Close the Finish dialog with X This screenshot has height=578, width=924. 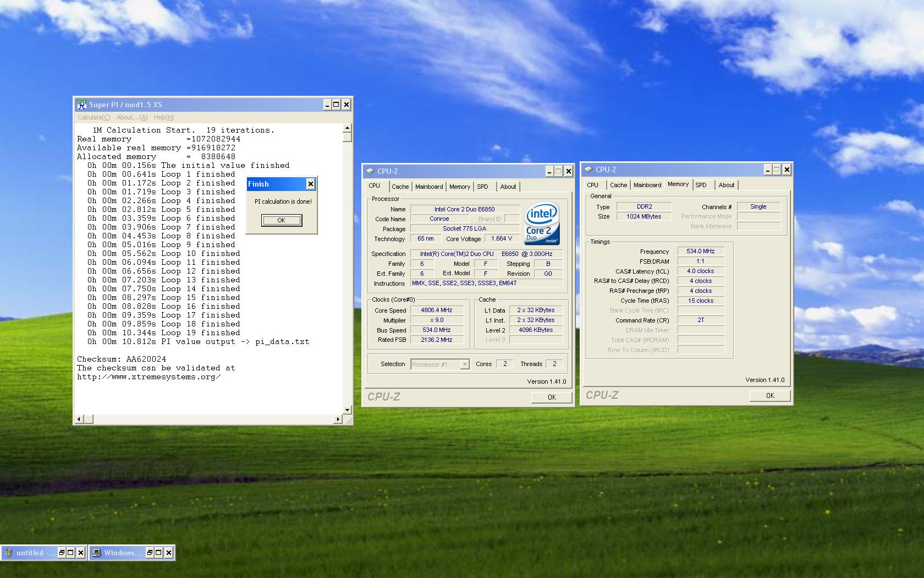pos(310,184)
